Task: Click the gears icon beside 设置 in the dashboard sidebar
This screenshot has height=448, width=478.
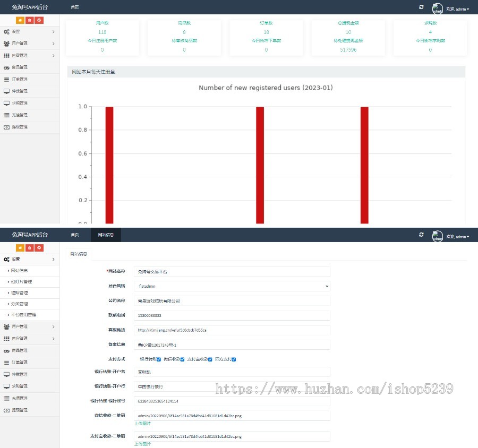Action: (6, 32)
